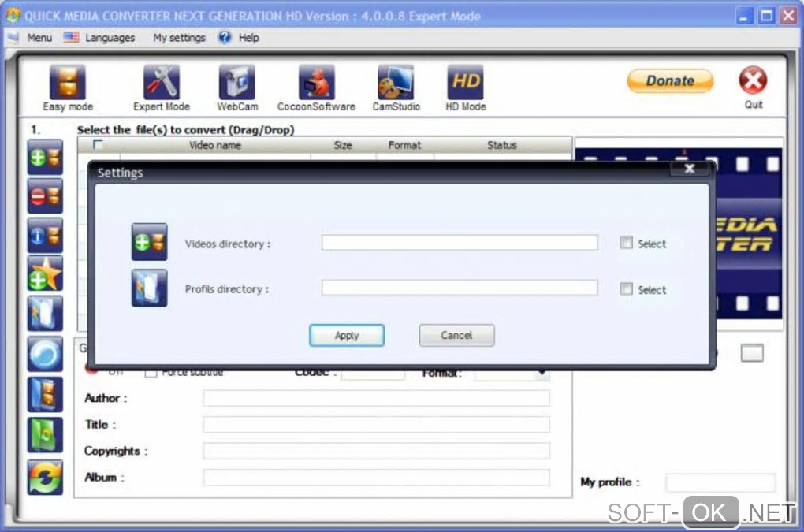The image size is (804, 532).
Task: Click the help question mark icon
Action: tap(225, 37)
